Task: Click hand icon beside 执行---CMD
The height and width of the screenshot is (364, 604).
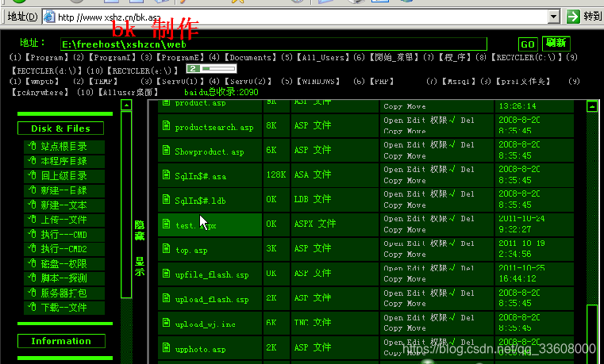Action: pos(32,234)
